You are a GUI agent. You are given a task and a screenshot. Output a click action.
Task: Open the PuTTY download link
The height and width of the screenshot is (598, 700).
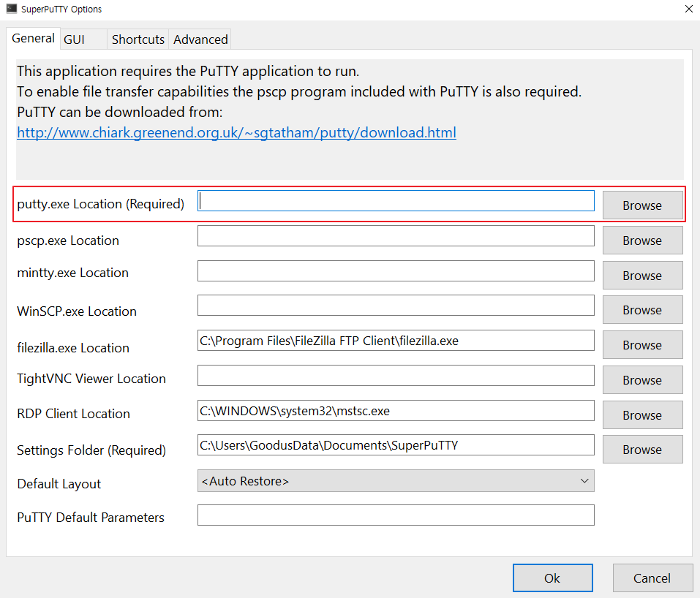tap(236, 132)
